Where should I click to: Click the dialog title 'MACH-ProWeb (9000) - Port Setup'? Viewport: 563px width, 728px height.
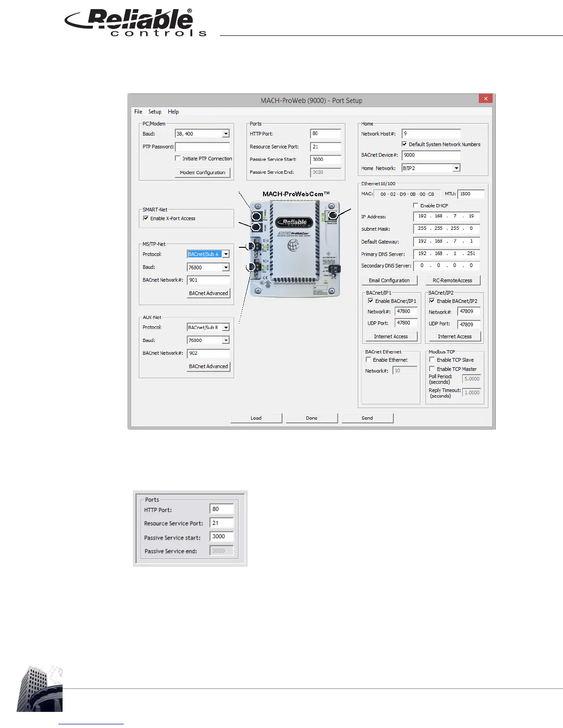click(x=311, y=101)
